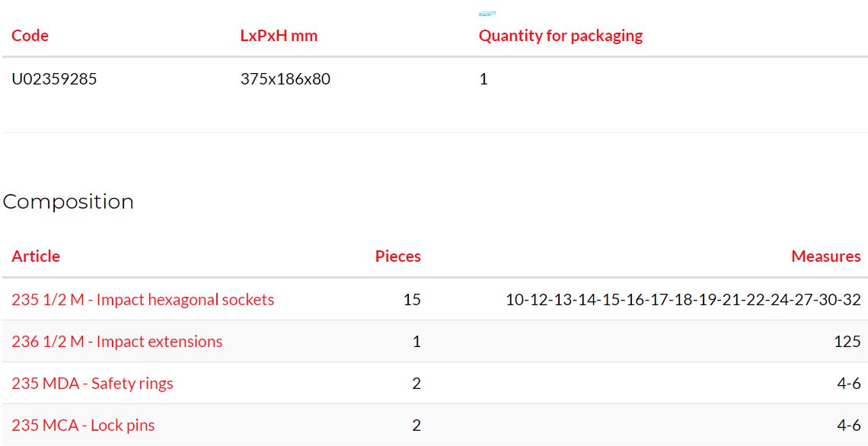868x446 pixels.
Task: Click the 125 measure for Impact extensions
Action: tap(847, 342)
